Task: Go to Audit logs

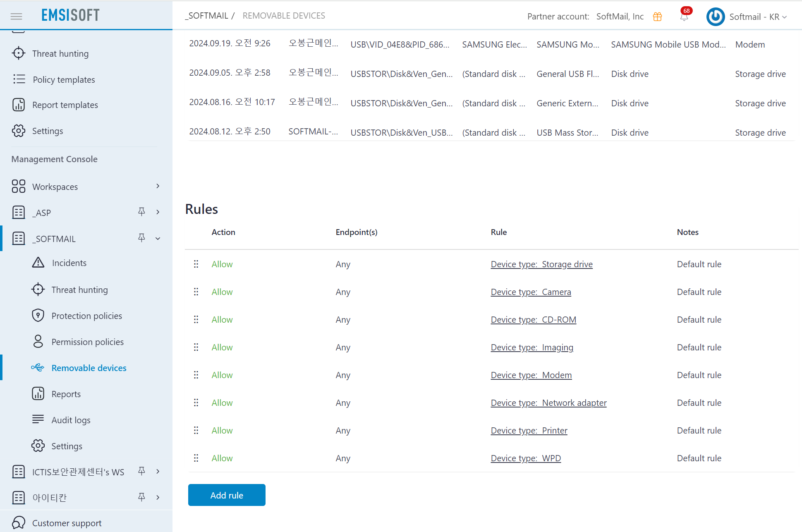Action: (71, 420)
